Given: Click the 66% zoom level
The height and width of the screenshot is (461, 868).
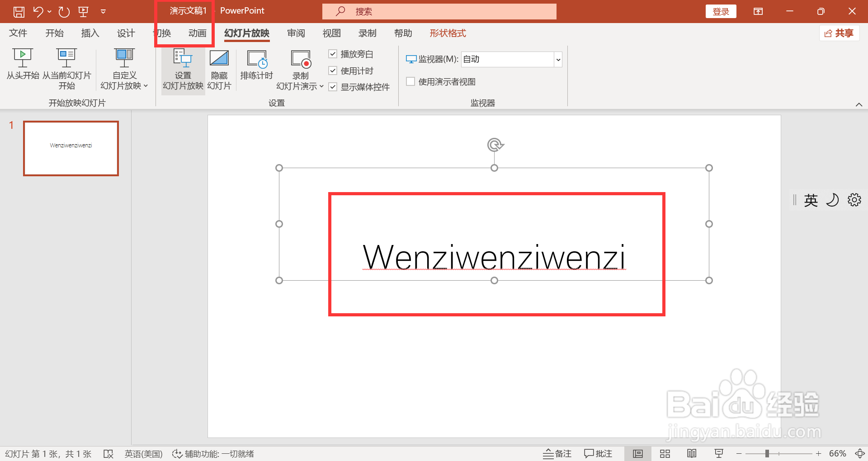Looking at the screenshot, I should 837,454.
